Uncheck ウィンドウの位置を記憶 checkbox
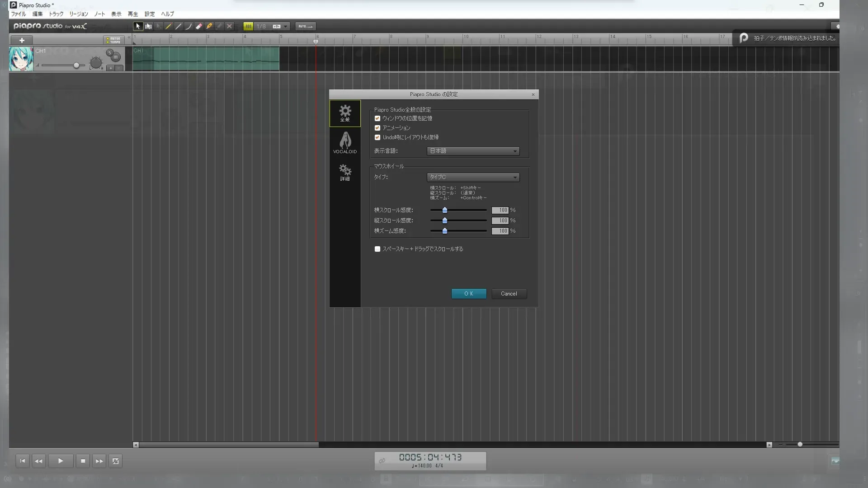868x488 pixels. click(377, 118)
